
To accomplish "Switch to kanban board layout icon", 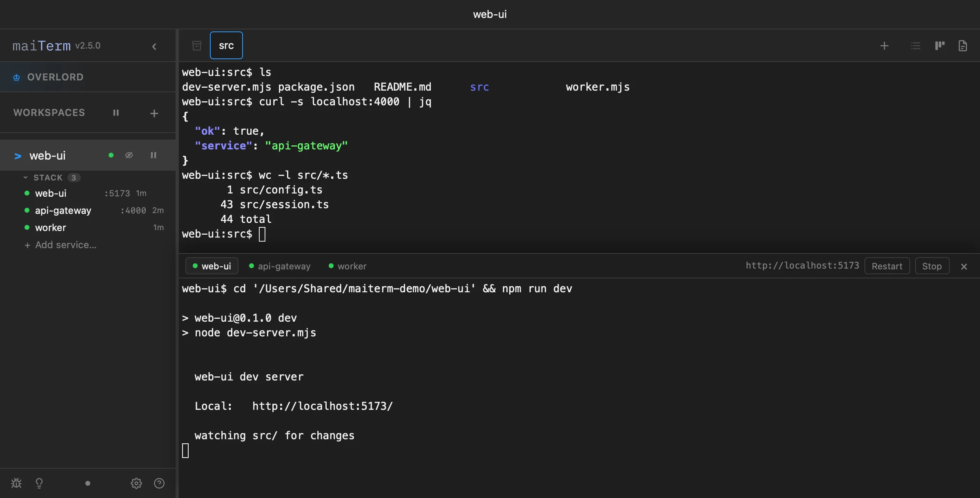I will tap(940, 46).
